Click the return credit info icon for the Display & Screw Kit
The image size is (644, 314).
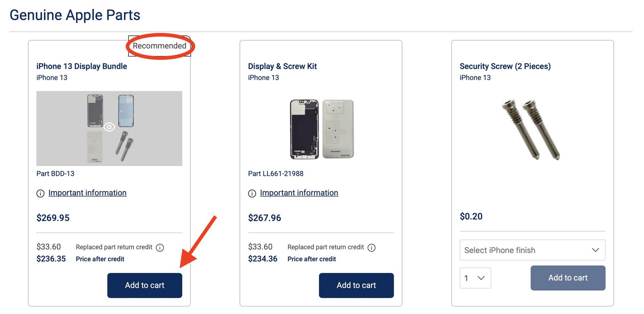(372, 247)
